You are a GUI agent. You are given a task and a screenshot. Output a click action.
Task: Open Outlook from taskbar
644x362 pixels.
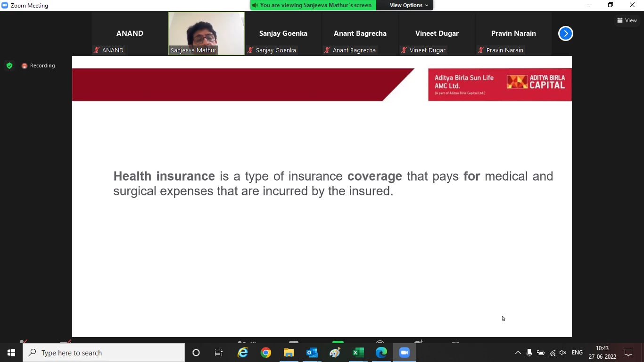312,353
